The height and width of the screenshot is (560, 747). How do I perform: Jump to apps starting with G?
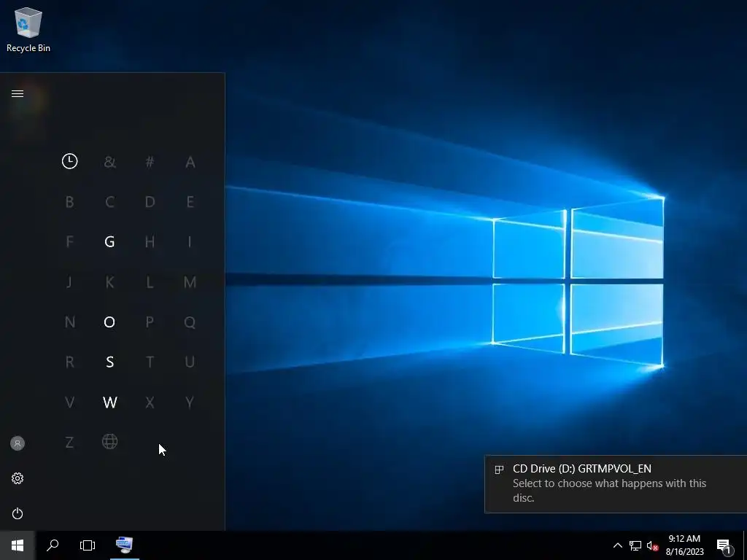(109, 242)
